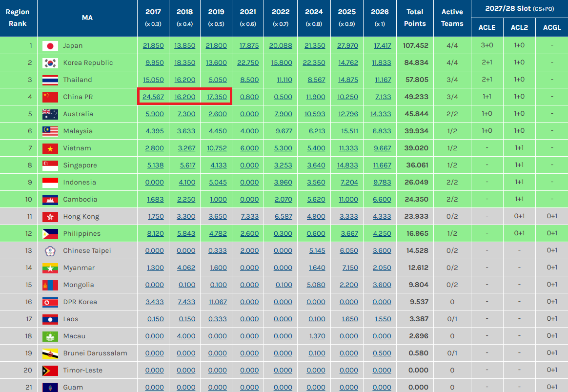The width and height of the screenshot is (568, 392).
Task: Open Brunei Darussalam's 2026 points link 0.500
Action: (382, 353)
